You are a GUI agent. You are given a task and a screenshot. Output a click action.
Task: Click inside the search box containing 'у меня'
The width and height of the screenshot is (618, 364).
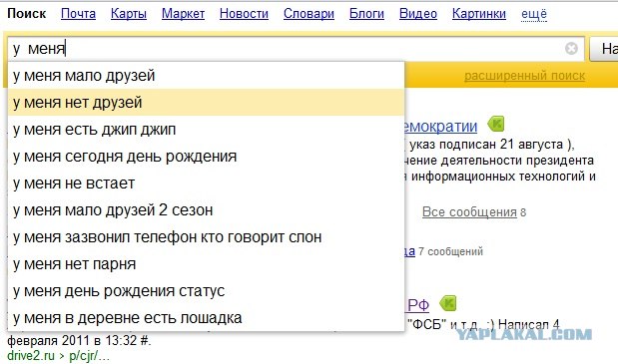[296, 49]
